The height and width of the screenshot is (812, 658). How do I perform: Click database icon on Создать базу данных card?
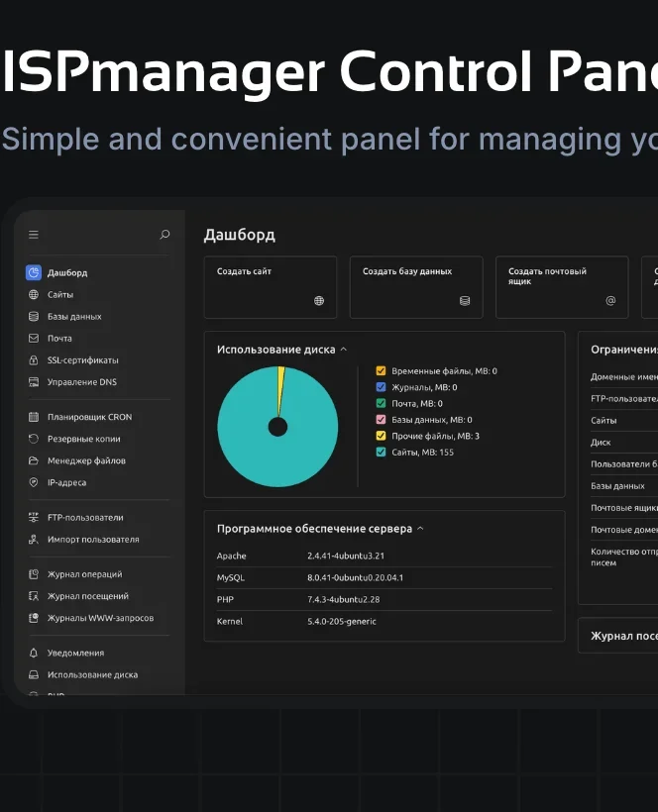click(x=465, y=300)
